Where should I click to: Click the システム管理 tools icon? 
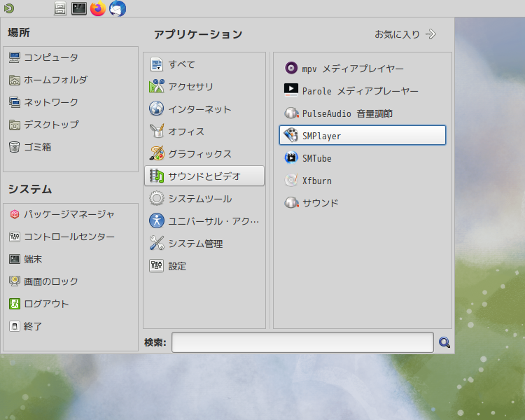156,244
